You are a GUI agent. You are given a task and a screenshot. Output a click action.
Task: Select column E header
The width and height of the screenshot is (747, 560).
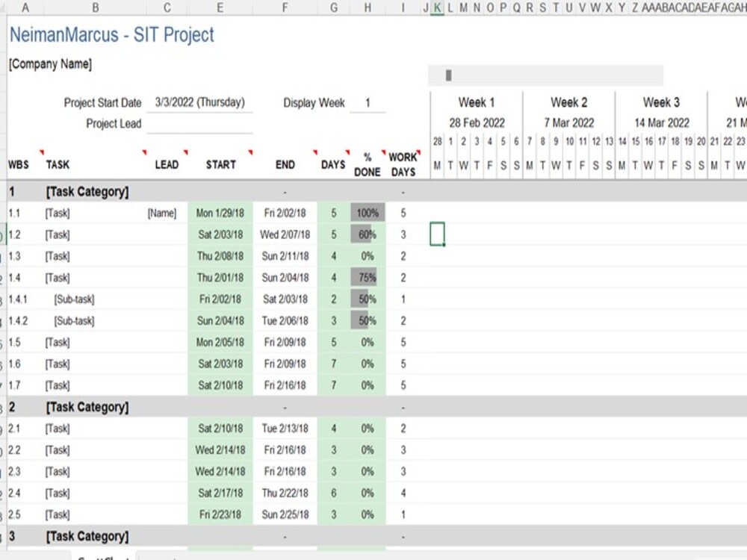[x=220, y=7]
